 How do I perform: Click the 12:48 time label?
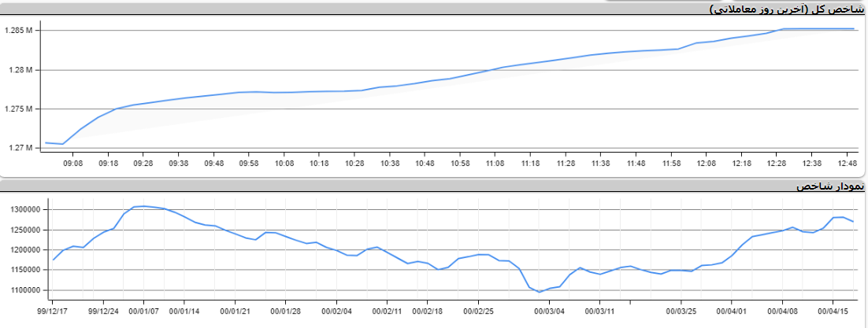pyautogui.click(x=847, y=164)
